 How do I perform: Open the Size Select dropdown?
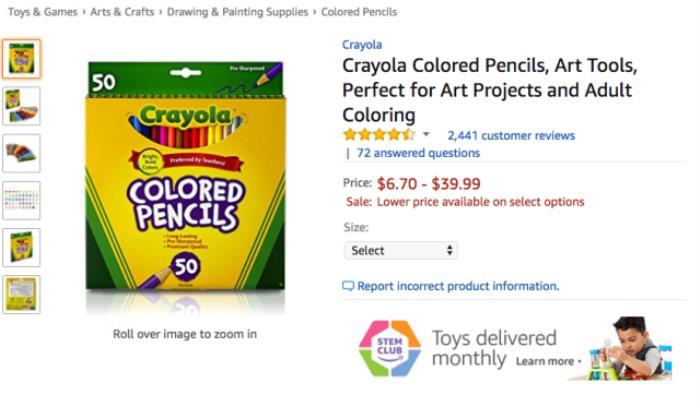coord(400,250)
